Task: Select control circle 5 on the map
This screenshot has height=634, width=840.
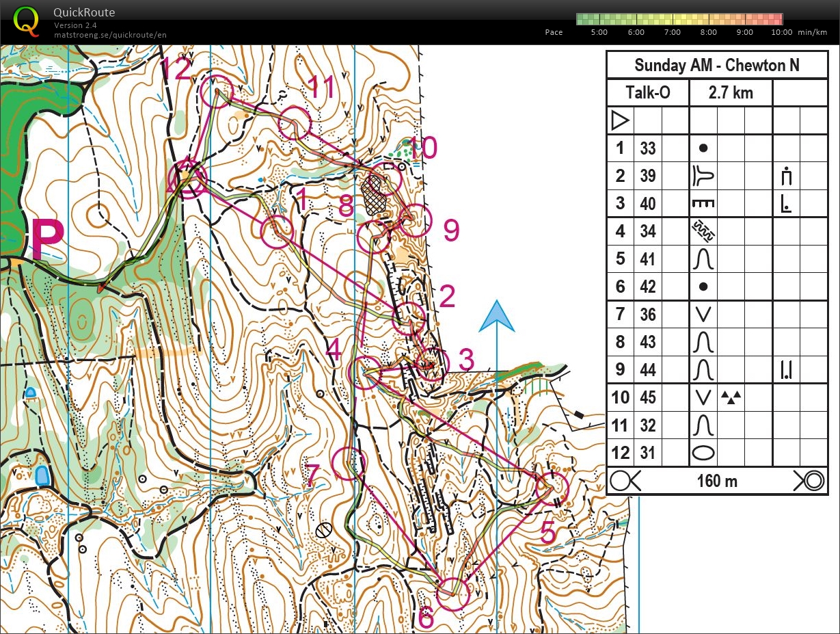Action: [552, 489]
